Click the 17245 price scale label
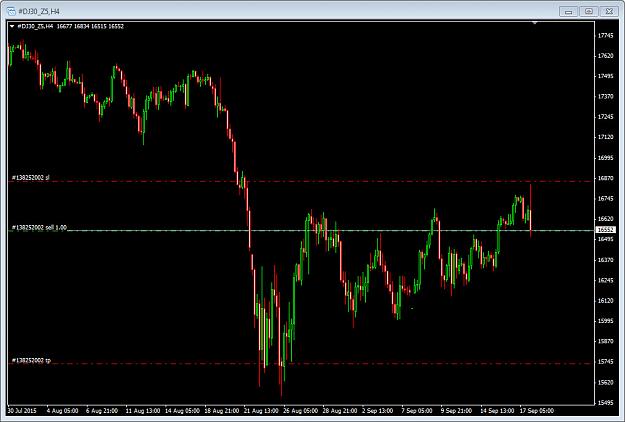 [605, 117]
